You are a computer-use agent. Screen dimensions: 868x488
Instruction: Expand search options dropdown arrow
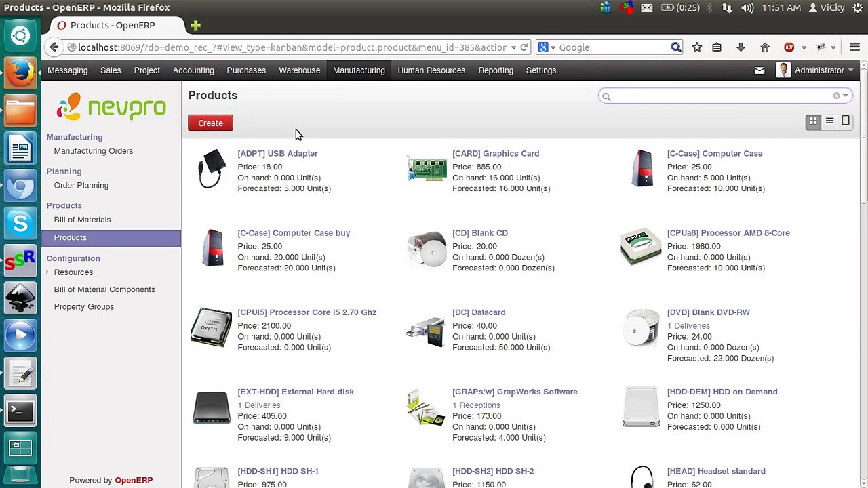point(845,96)
